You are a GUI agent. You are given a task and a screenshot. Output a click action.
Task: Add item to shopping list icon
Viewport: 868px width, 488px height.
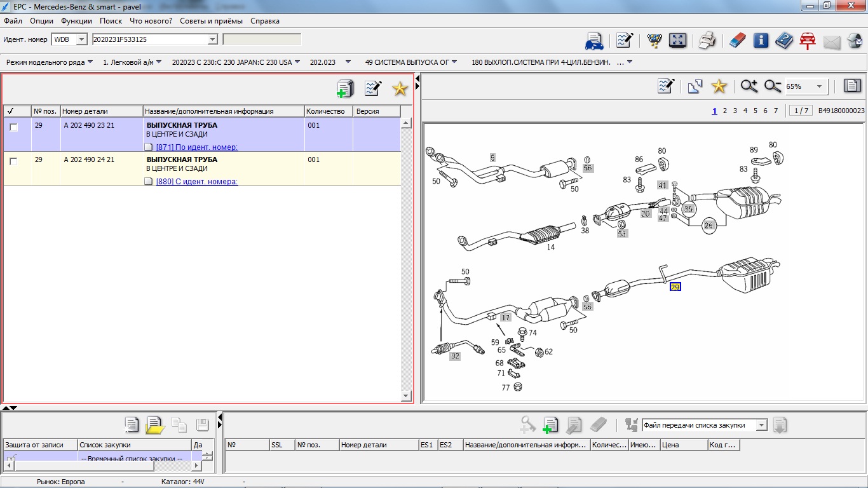coord(550,425)
